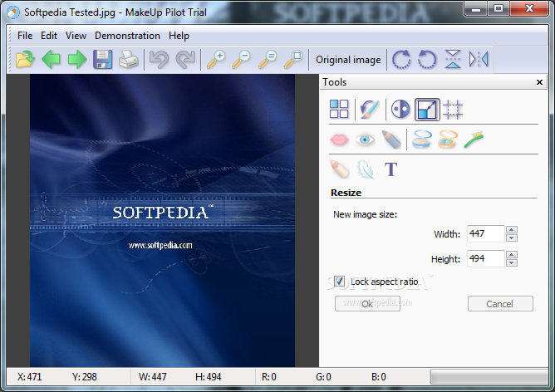This screenshot has height=392, width=555.
Task: Open the four-squares grid tool
Action: pos(339,109)
